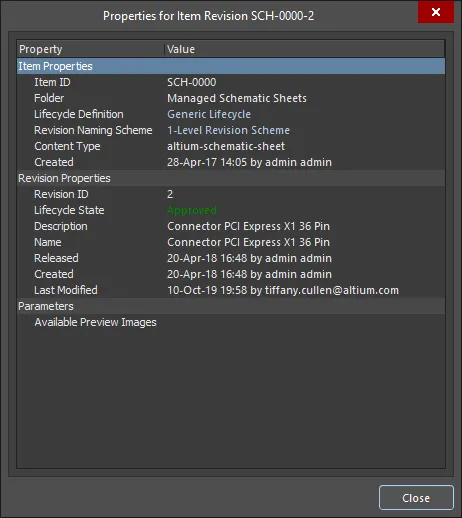Click the Property column header
The image size is (462, 518).
pos(90,49)
